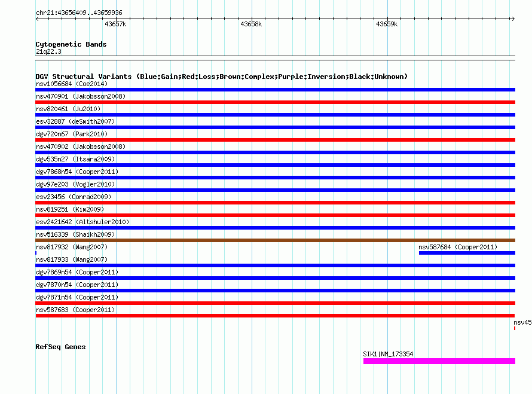The width and height of the screenshot is (532, 394).
Task: Click the red bar under nsv587683
Action: pyautogui.click(x=275, y=316)
